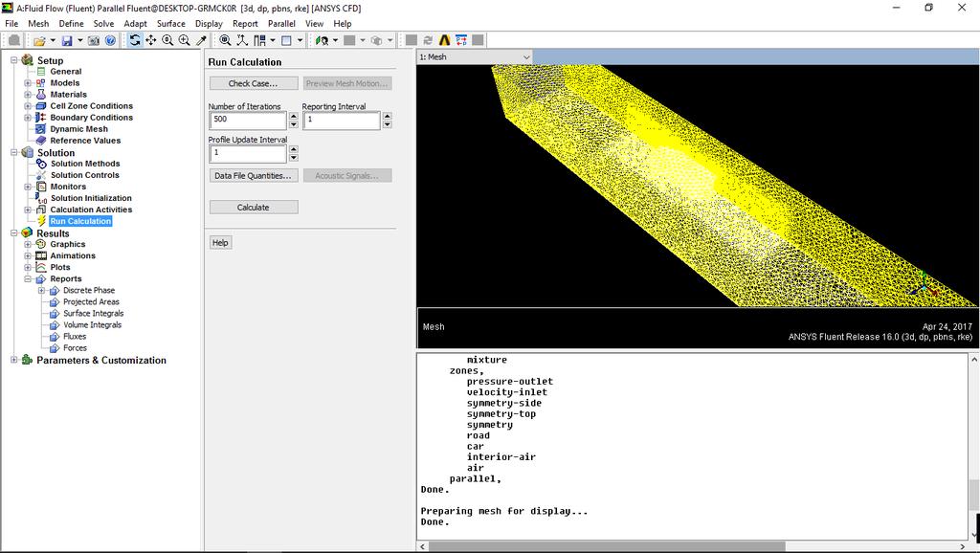Click the Number of Iterations field
980x553 pixels.
coord(248,120)
